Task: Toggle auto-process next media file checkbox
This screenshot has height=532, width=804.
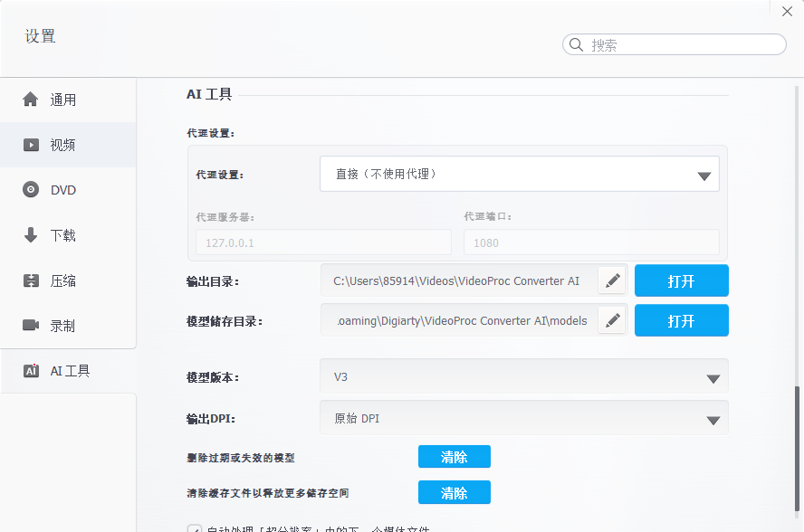Action: (x=195, y=528)
